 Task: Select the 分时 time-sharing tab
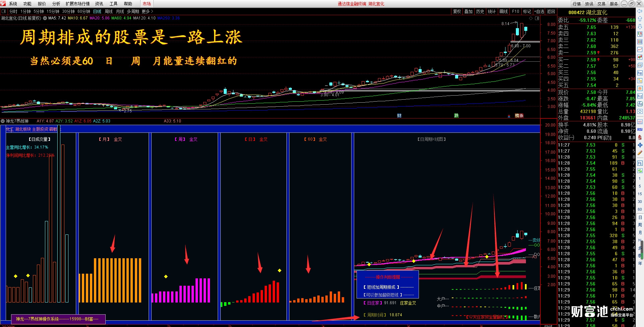(13, 11)
